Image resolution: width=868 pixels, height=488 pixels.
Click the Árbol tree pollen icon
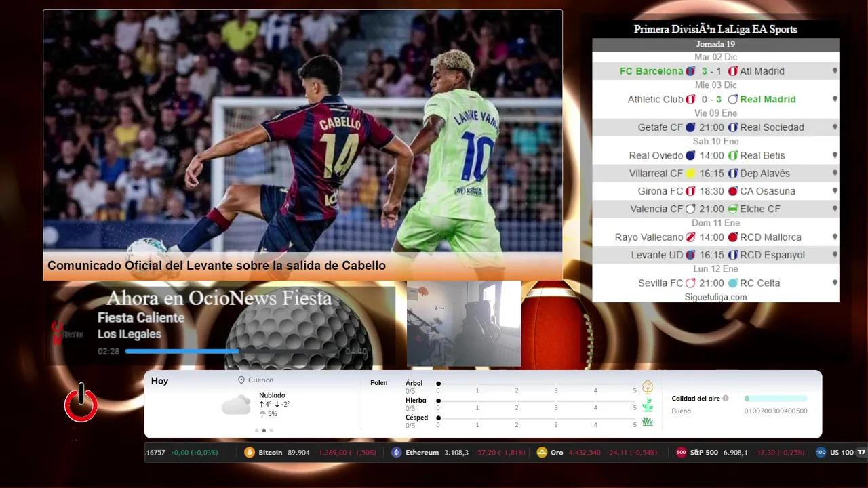(648, 386)
